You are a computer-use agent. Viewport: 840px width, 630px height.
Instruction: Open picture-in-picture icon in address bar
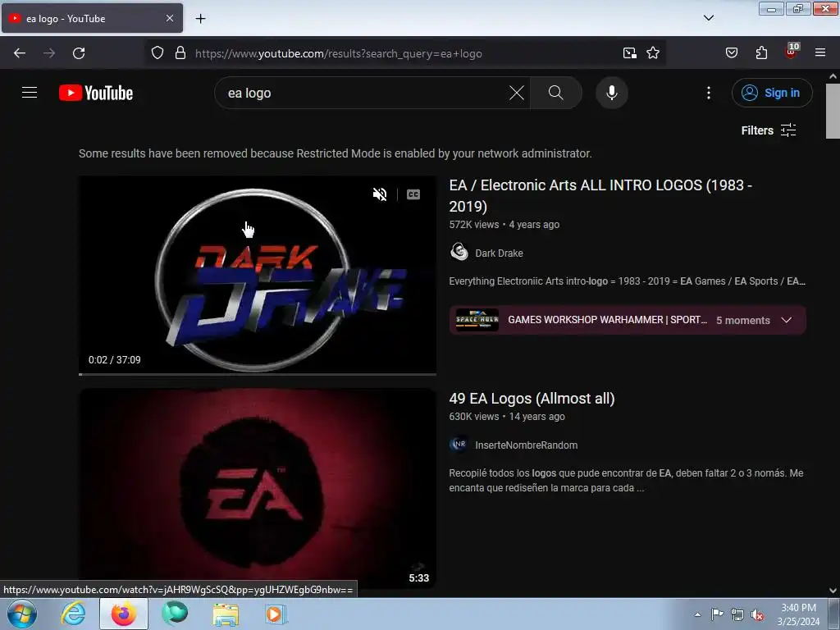click(629, 53)
